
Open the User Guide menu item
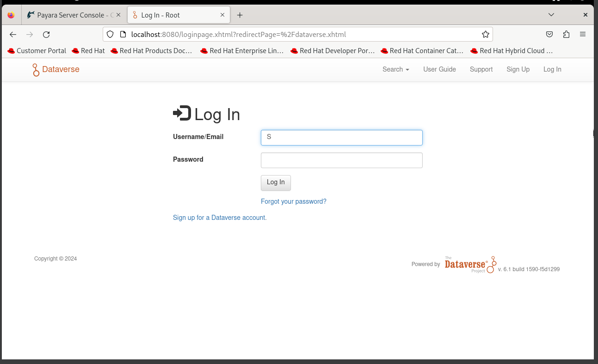[x=439, y=69]
